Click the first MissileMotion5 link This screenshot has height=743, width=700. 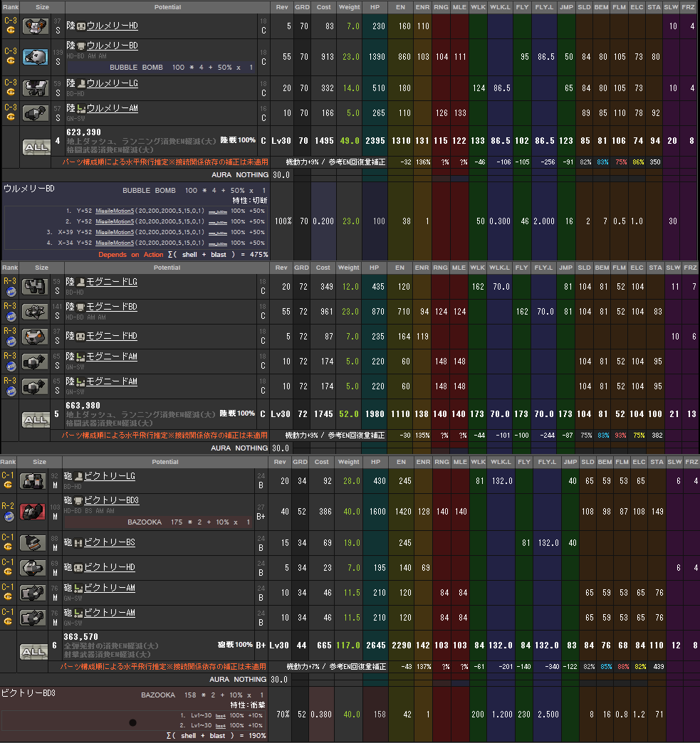tap(115, 211)
